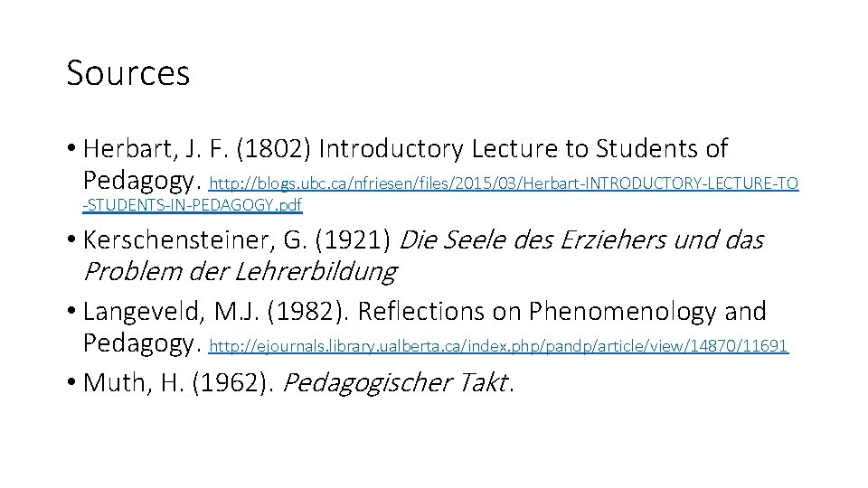Click the text Introductory Lecture to Students of
868x488 pixels.
(x=524, y=148)
